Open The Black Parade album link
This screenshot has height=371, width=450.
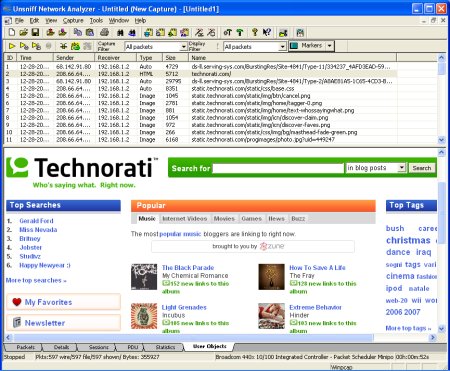tap(188, 267)
